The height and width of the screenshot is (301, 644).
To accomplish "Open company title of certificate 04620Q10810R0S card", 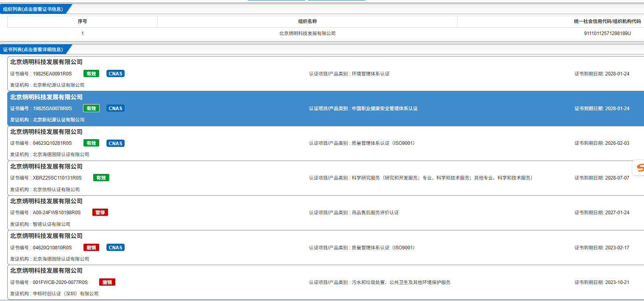I will click(46, 236).
